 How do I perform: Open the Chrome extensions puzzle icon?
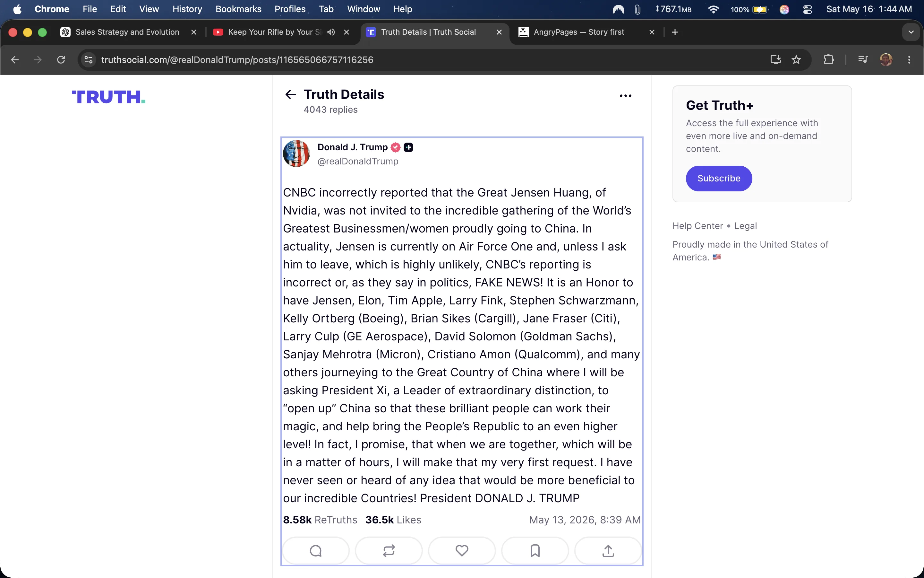coord(828,60)
